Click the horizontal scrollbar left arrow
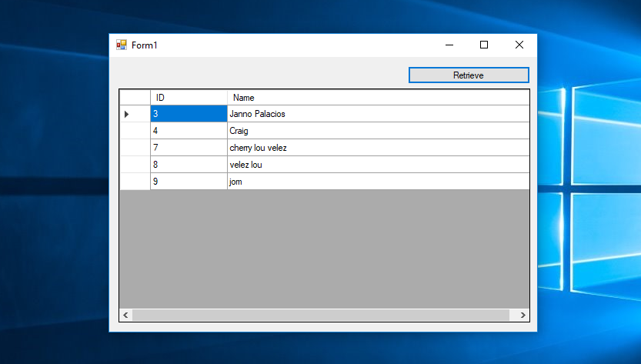Viewport: 641px width, 364px height. [x=125, y=315]
